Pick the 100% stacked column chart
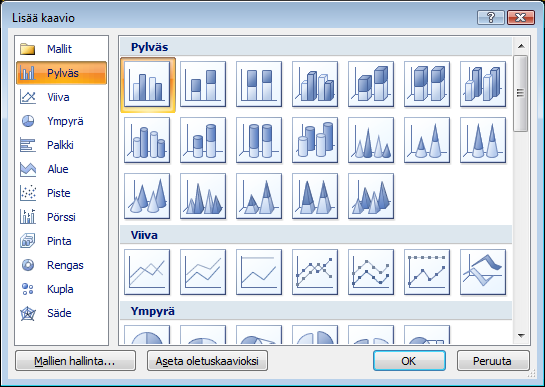 (x=259, y=84)
